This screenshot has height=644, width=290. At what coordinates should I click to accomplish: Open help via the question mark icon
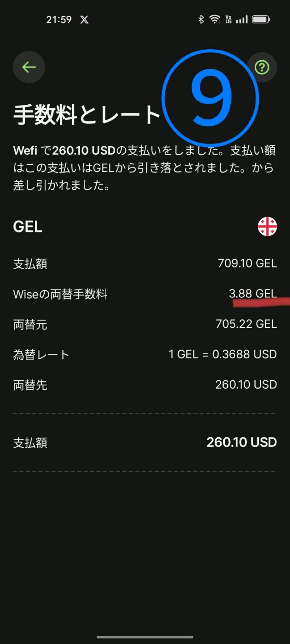[x=262, y=67]
